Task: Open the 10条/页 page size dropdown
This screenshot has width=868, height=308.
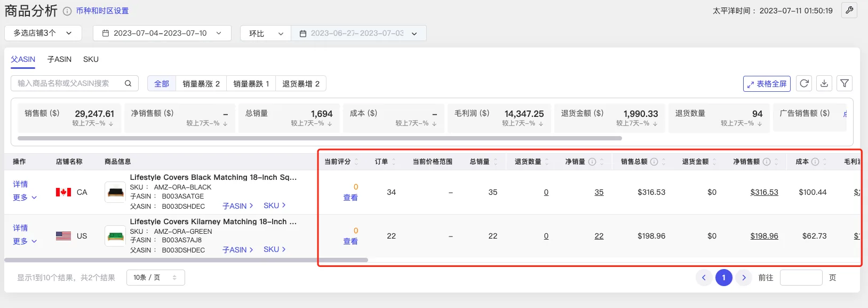Action: (x=156, y=278)
